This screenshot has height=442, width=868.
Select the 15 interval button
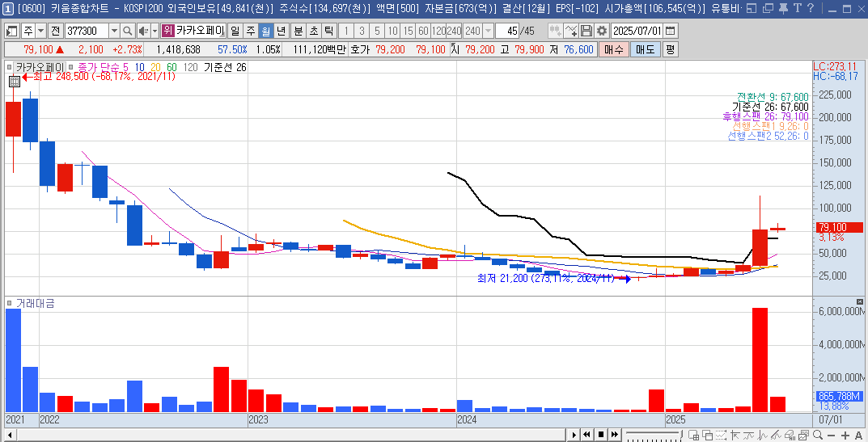(408, 31)
